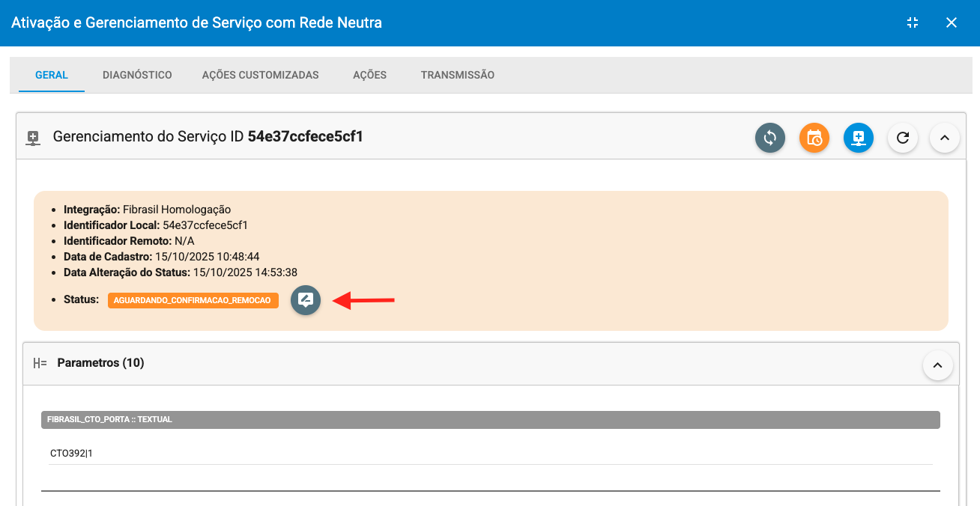The image size is (980, 506).
Task: Click the gray sync arrows icon
Action: click(769, 138)
